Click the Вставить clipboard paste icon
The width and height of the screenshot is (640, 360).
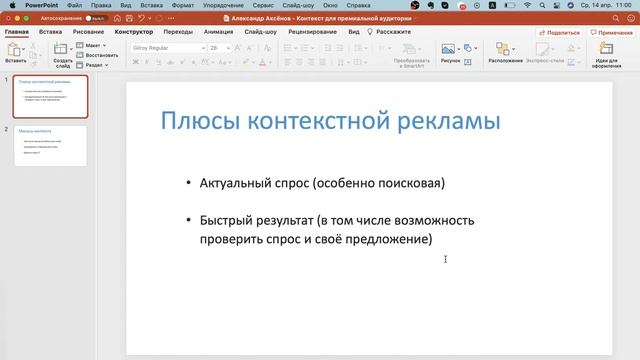click(13, 50)
